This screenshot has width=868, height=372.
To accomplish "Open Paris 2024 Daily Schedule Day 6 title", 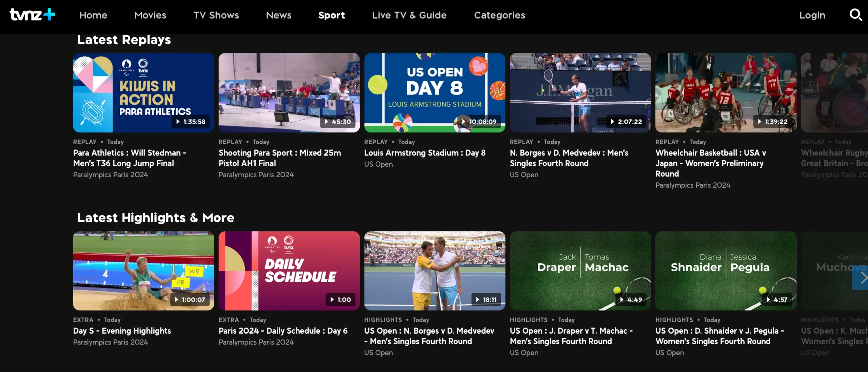I will pyautogui.click(x=283, y=331).
